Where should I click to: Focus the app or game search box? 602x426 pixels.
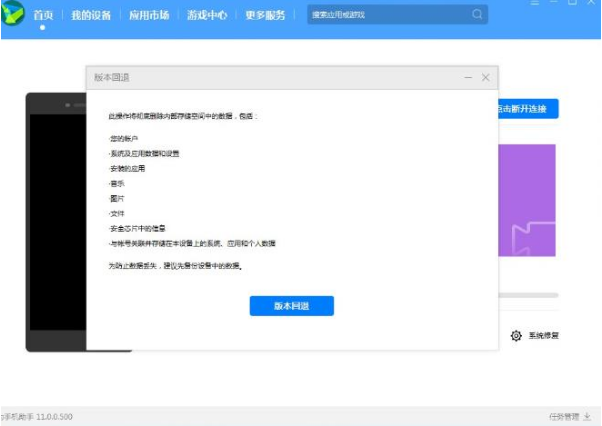coord(385,15)
